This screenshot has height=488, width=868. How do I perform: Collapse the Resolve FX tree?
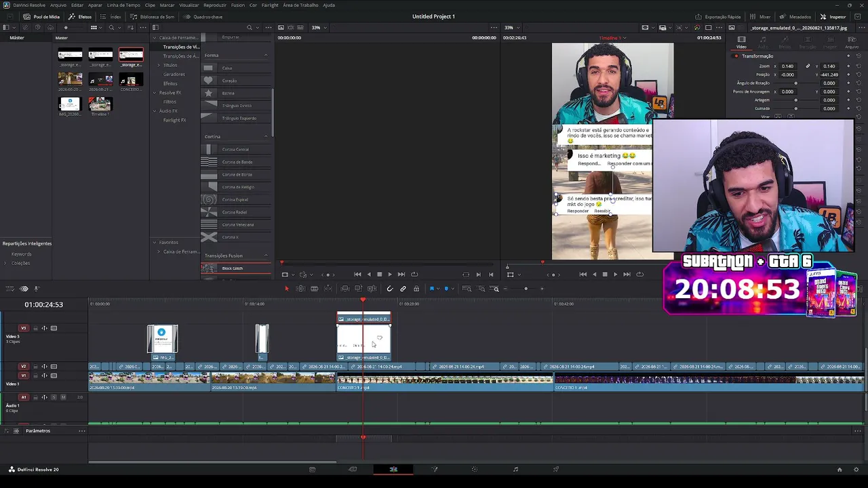tap(155, 93)
